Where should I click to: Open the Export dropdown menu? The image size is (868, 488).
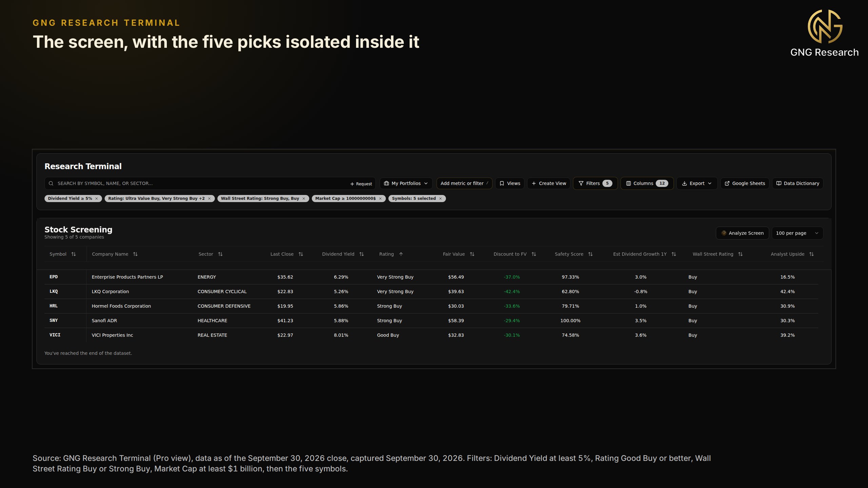click(x=697, y=183)
